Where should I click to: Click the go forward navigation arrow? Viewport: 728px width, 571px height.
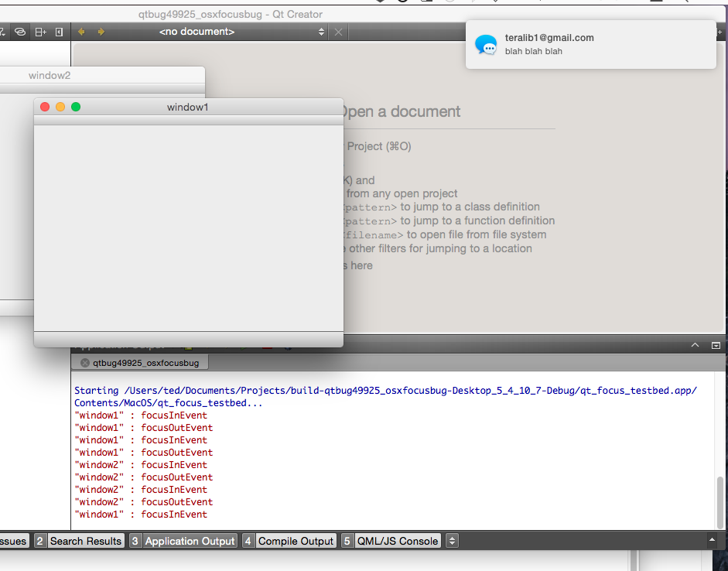click(x=101, y=32)
